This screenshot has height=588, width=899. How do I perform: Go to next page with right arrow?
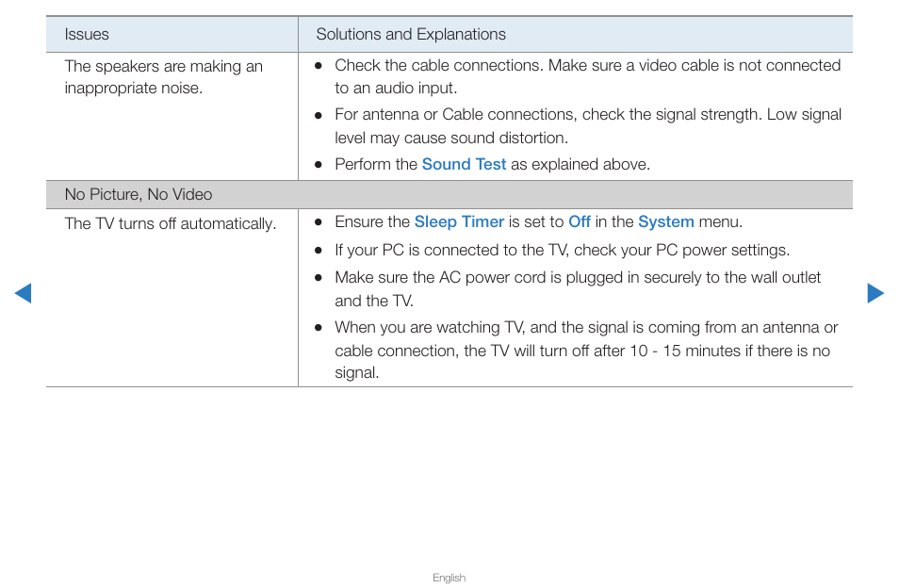(x=875, y=293)
